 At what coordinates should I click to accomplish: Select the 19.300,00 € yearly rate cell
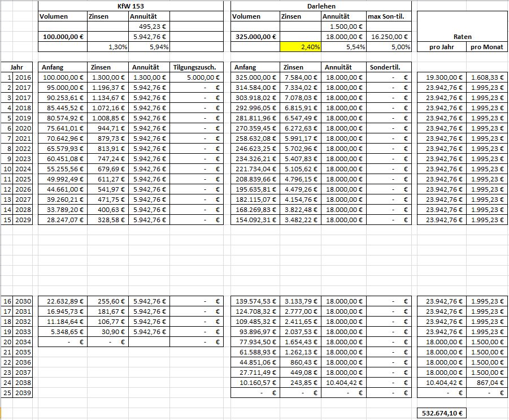click(x=441, y=77)
